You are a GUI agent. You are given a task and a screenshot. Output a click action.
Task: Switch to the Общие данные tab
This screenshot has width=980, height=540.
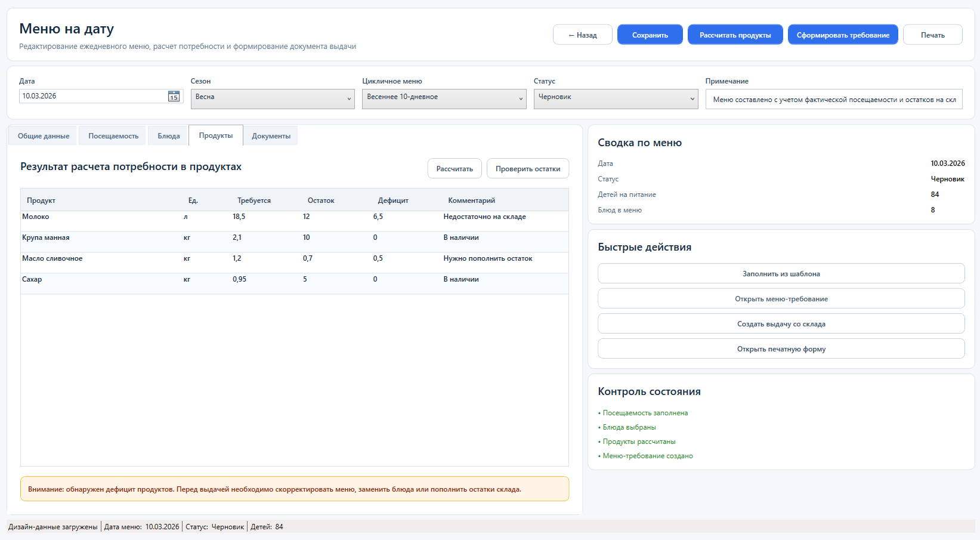[x=44, y=136]
